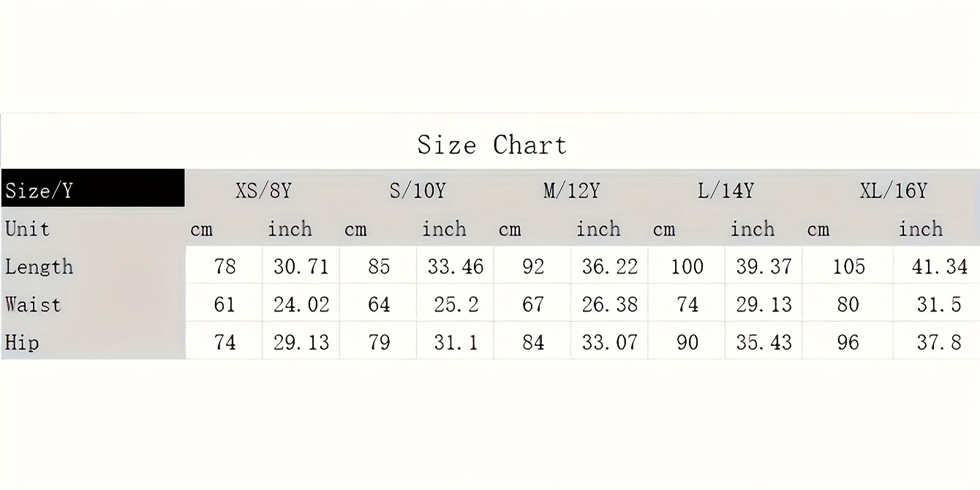Viewport: 980px width, 490px height.
Task: Select the 33.46 length value
Action: click(x=455, y=266)
